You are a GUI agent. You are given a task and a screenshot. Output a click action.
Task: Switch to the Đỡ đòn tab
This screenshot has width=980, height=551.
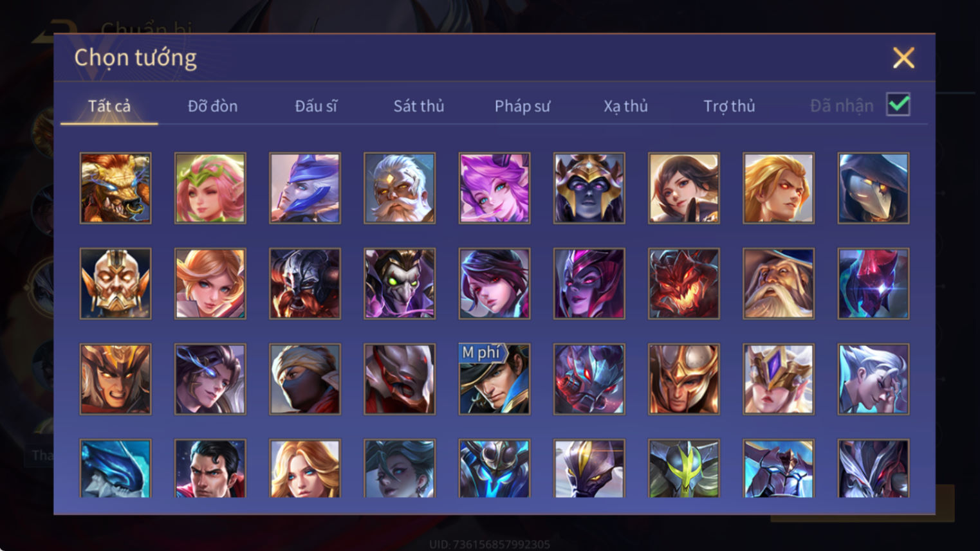[x=212, y=106]
